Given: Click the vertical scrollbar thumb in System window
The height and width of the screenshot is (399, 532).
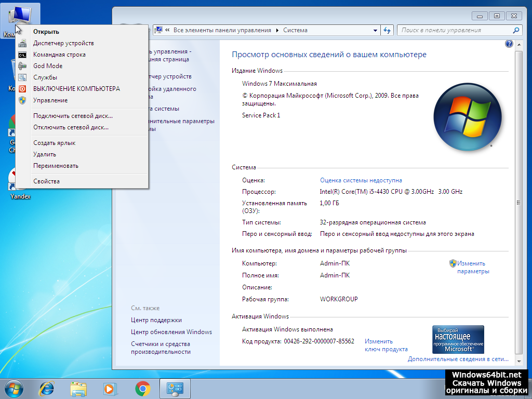Looking at the screenshot, I should [518, 203].
